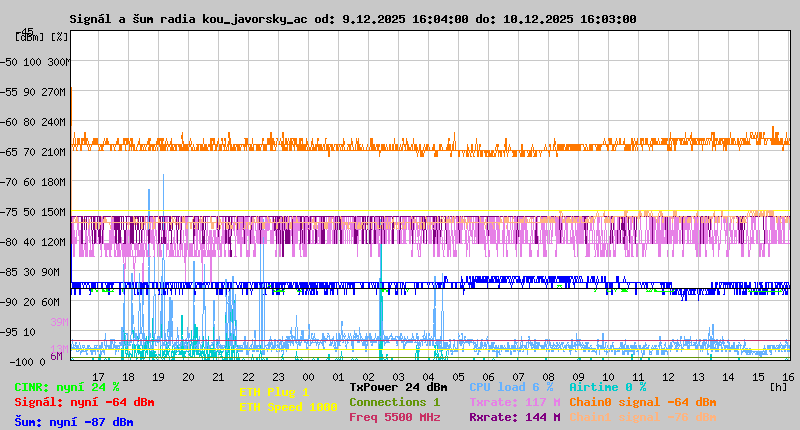The image size is (800, 430).
Task: Select the 19 hour tick on time axis
Action: (157, 376)
